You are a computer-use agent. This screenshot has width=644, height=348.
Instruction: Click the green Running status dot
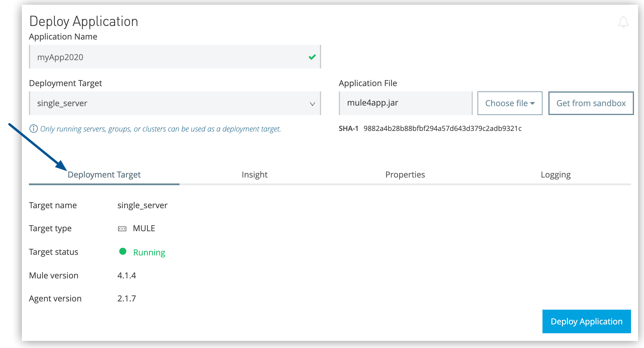coord(123,252)
